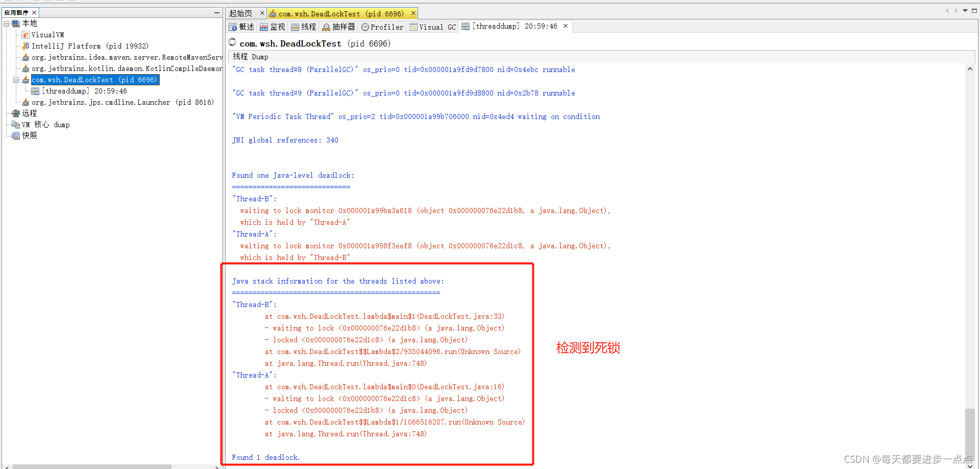Click the left tab-scroll arrow

pos(947,10)
